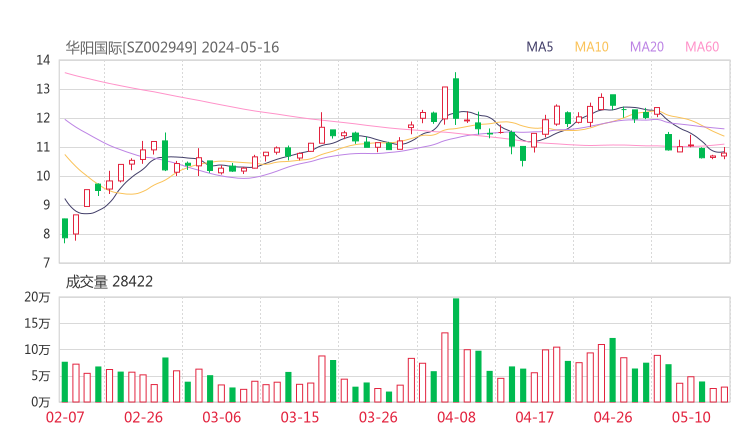Image resolution: width=740 pixels, height=440 pixels.
Task: Click the 03-06 date axis label
Action: [222, 417]
